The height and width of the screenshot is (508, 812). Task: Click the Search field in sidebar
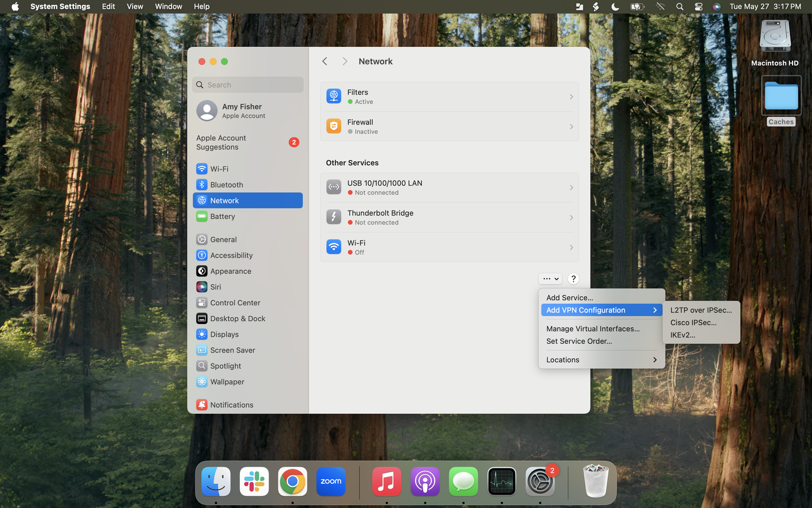click(248, 85)
